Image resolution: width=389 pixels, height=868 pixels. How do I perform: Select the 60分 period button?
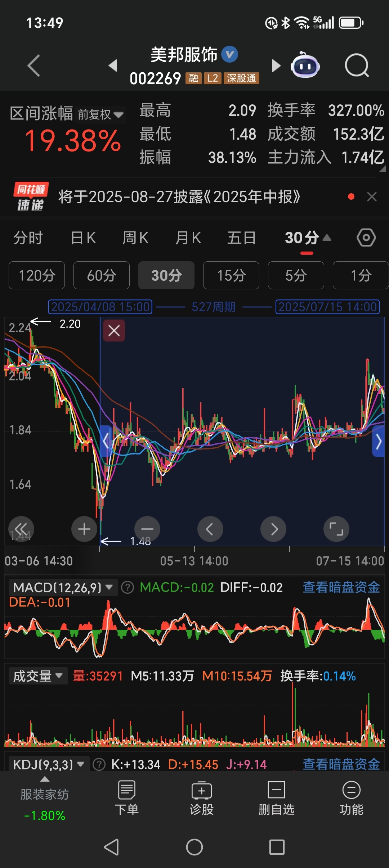click(102, 275)
